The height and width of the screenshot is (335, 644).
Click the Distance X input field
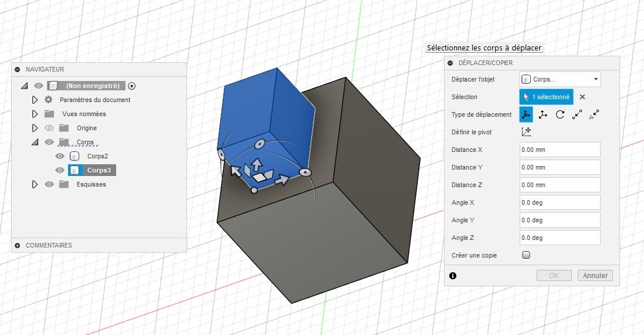pyautogui.click(x=560, y=150)
